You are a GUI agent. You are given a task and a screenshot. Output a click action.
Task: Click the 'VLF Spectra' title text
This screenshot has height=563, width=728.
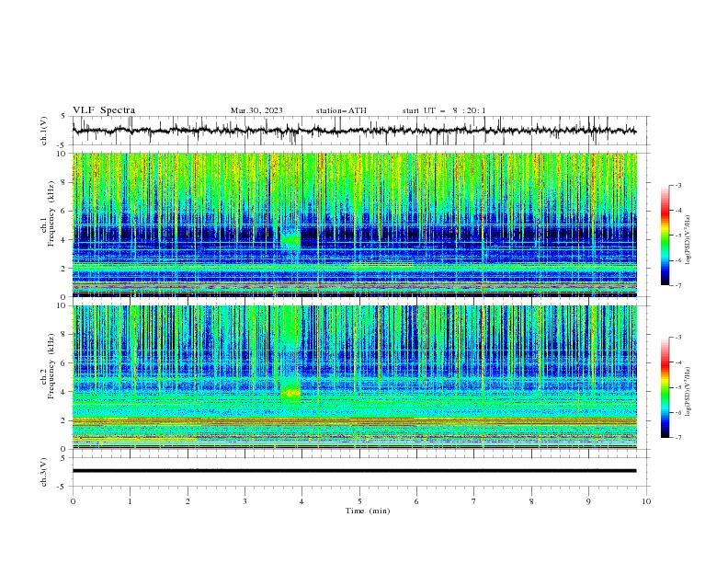tap(104, 110)
